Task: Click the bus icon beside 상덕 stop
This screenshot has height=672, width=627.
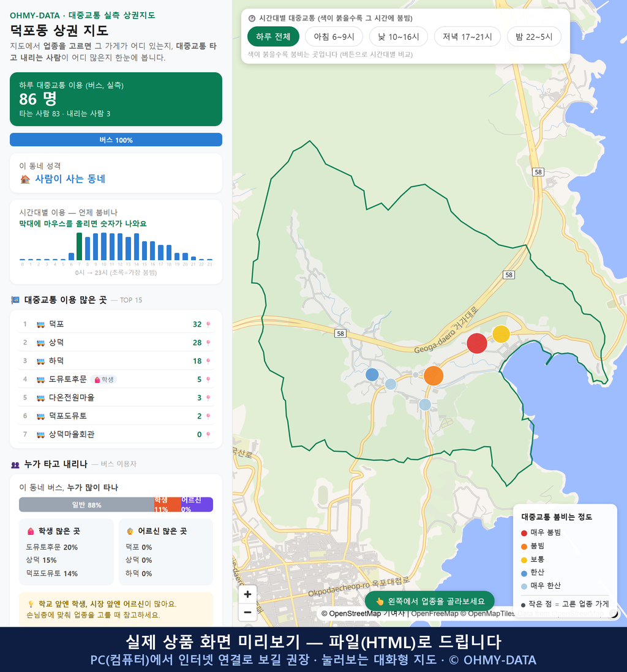Action: [x=41, y=343]
